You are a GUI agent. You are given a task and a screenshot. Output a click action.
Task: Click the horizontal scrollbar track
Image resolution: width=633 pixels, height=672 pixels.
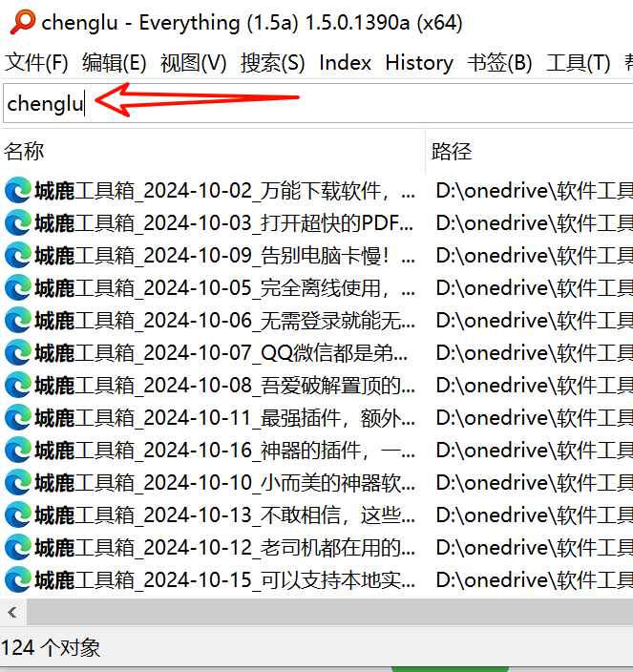coord(330,612)
